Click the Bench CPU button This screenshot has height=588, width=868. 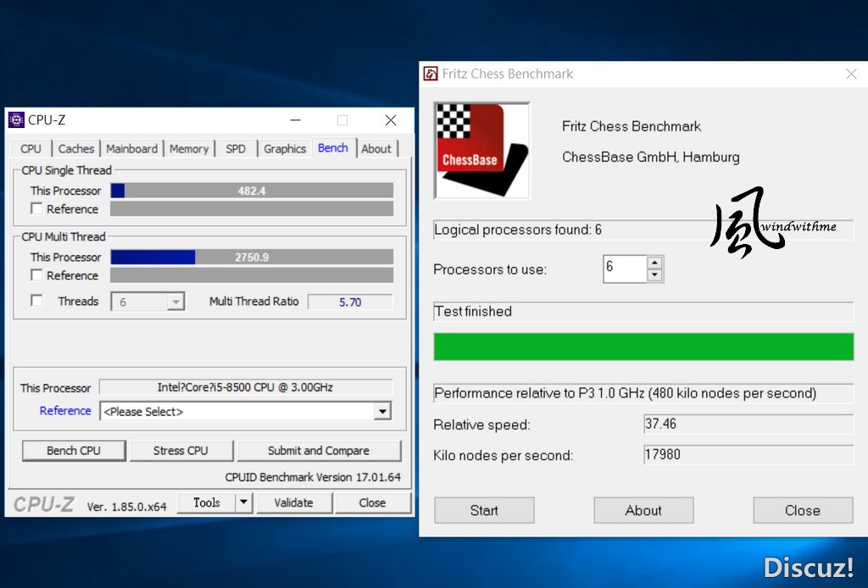[74, 451]
